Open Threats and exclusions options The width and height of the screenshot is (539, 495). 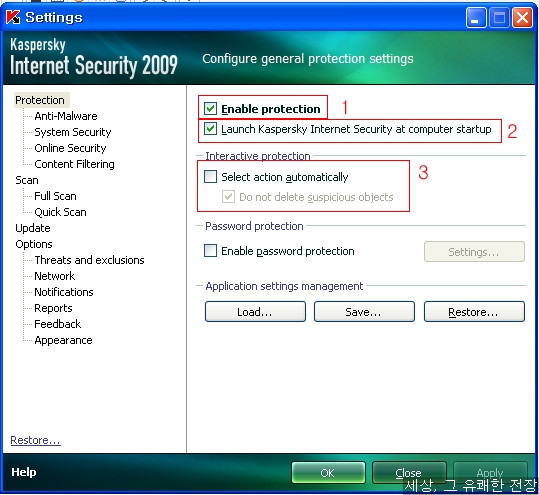pos(89,260)
